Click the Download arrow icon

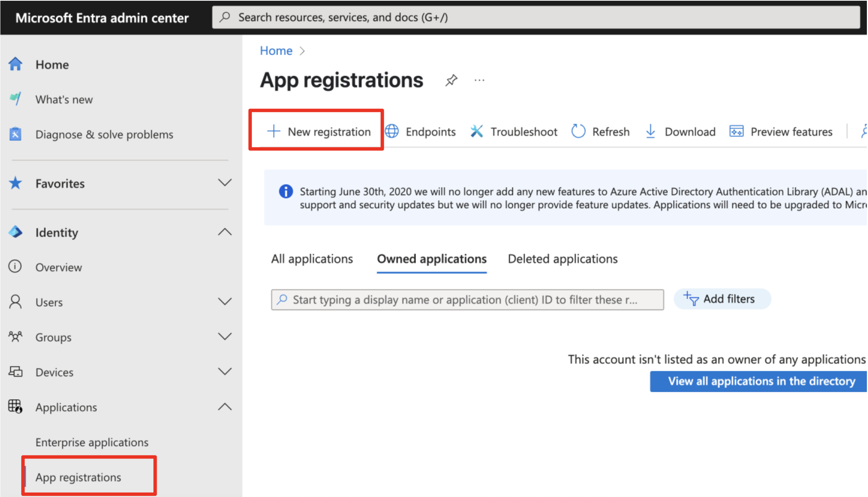(x=651, y=131)
